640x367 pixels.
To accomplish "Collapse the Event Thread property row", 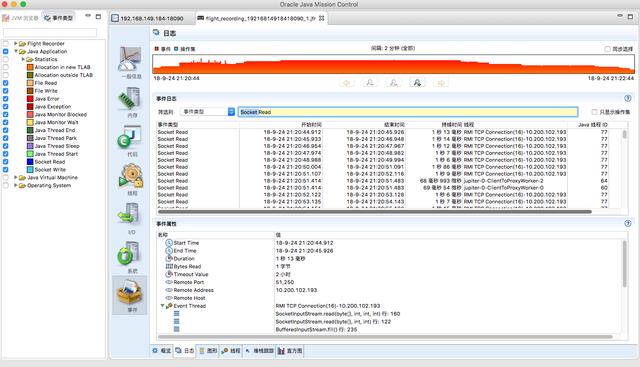I will [162, 306].
